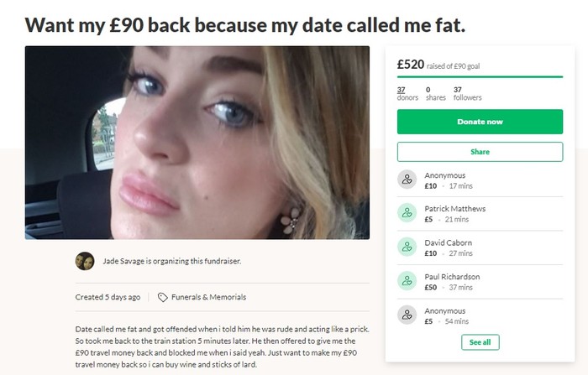The image size is (588, 375).
Task: Click Paul Richardson's donor avatar icon
Action: coord(408,281)
